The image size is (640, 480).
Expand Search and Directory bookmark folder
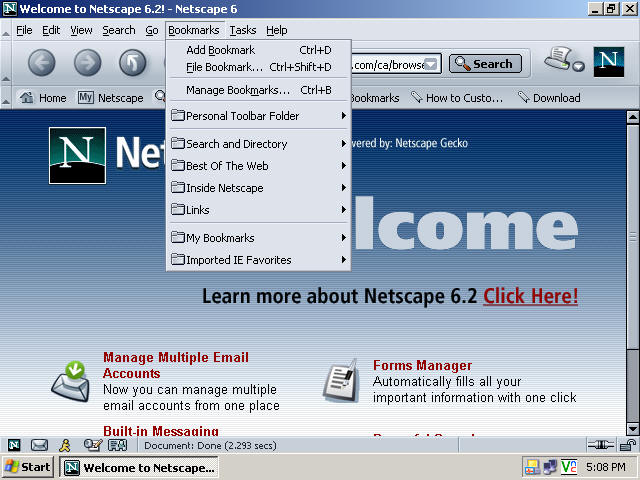click(259, 144)
